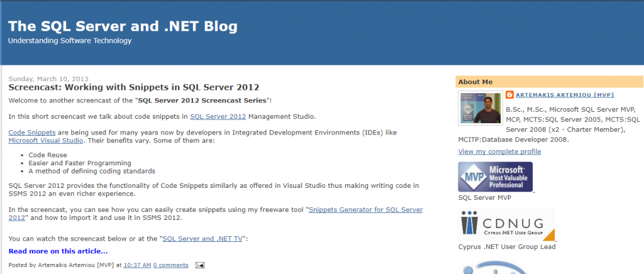Click the Microsoft MVP badge image
Screen dimensions: 644x274
(496, 177)
